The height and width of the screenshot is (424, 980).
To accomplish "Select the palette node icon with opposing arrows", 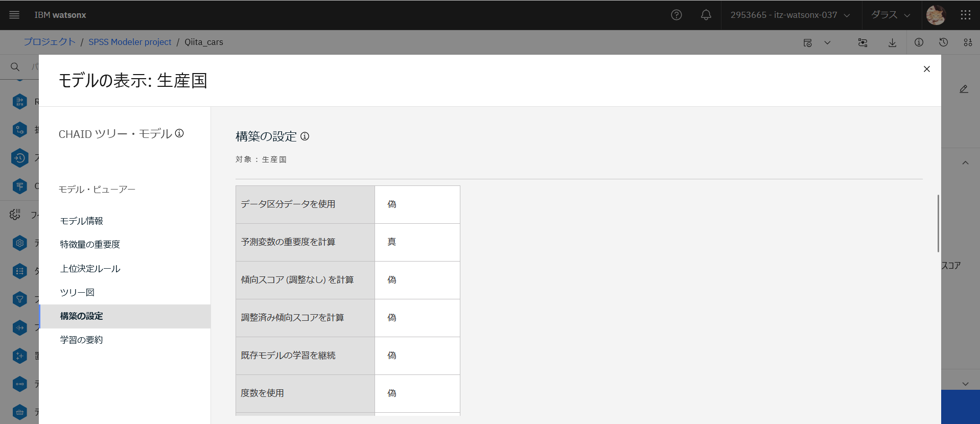I will (19, 327).
